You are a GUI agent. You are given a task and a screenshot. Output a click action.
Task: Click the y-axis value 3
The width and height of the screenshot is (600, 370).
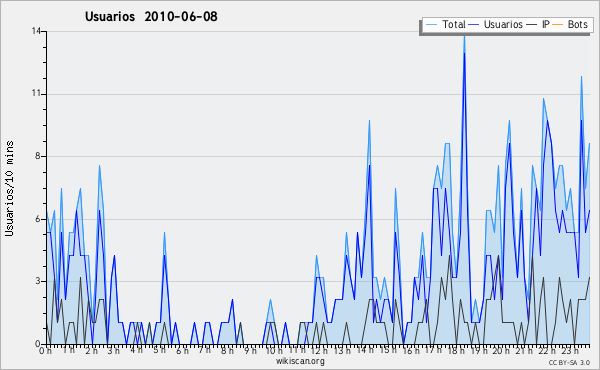(38, 281)
